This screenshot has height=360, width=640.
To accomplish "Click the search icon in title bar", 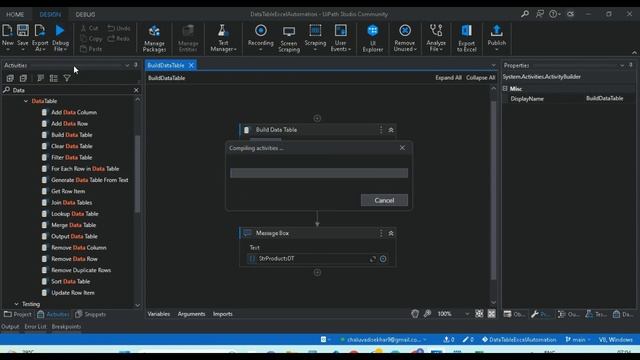I will coord(525,14).
